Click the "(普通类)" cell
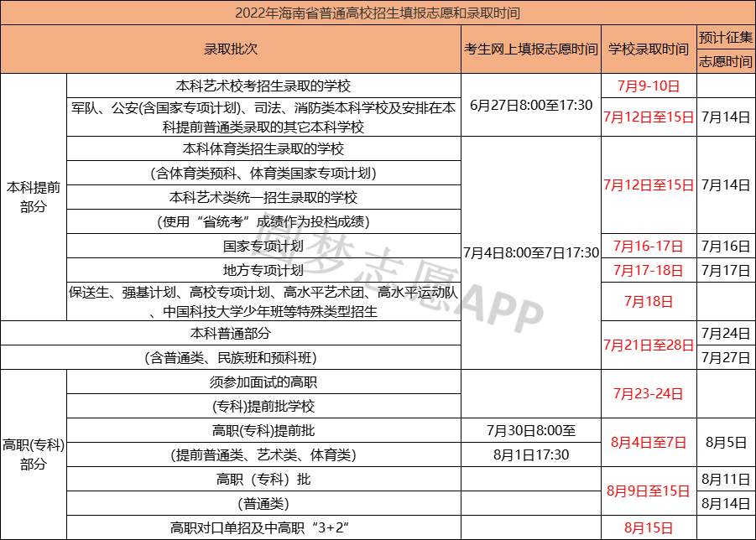This screenshot has height=540, width=756. pos(263,503)
